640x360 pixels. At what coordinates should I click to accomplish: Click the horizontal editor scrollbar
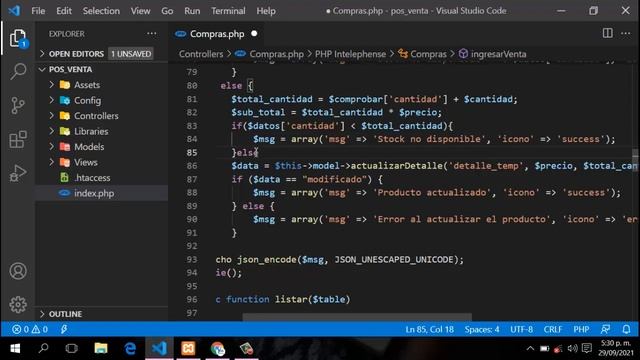tap(357, 317)
